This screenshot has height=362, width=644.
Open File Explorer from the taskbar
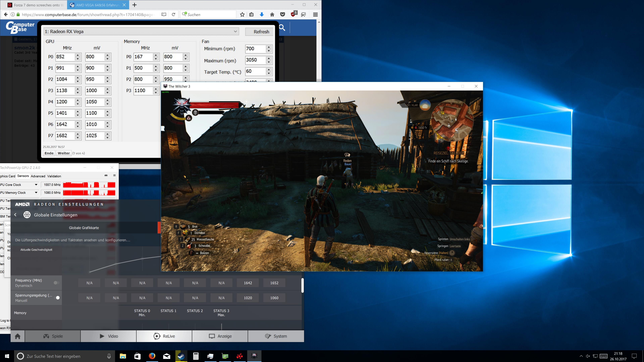coord(123,356)
